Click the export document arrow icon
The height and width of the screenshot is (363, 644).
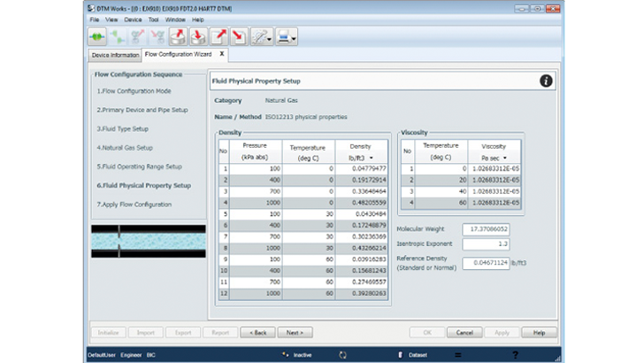(x=218, y=36)
